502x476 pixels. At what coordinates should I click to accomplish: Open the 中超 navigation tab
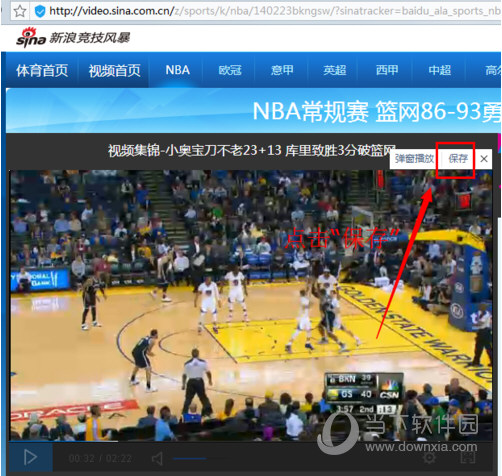439,70
